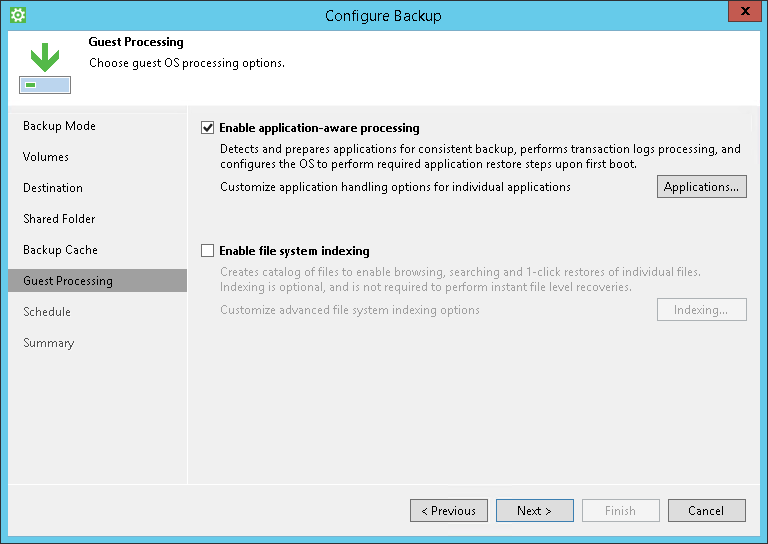Click the 'Enable file system indexing' label
768x544 pixels.
tap(294, 251)
